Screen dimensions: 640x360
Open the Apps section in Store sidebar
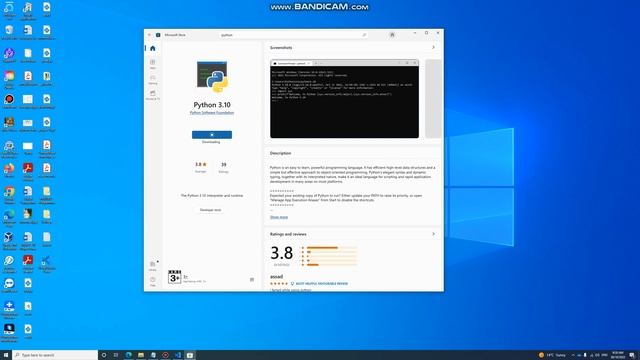[153, 64]
